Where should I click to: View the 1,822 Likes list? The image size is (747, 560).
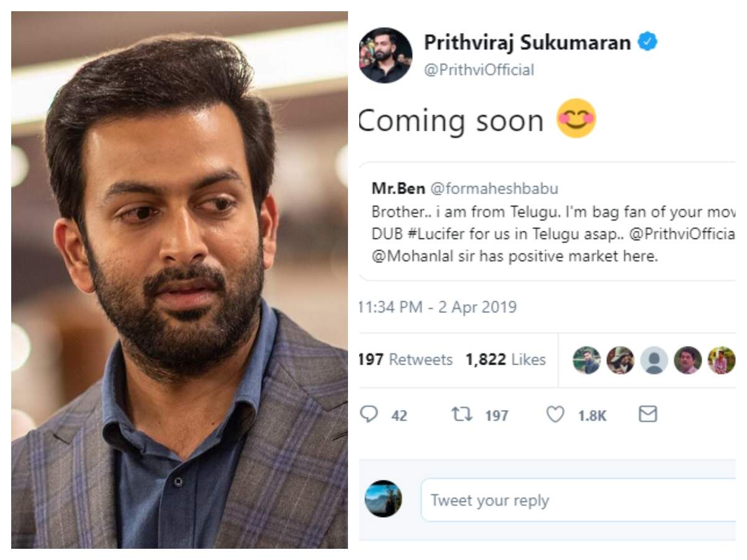point(505,360)
